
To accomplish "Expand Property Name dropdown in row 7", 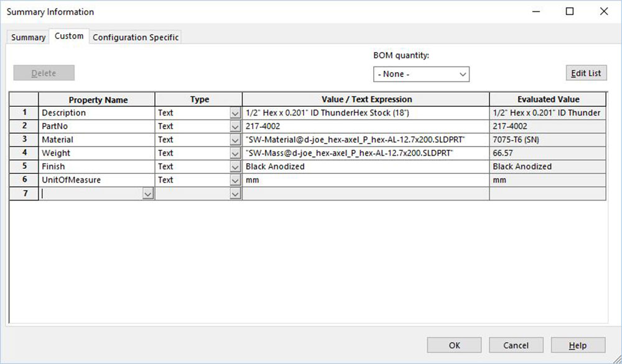I will (148, 194).
